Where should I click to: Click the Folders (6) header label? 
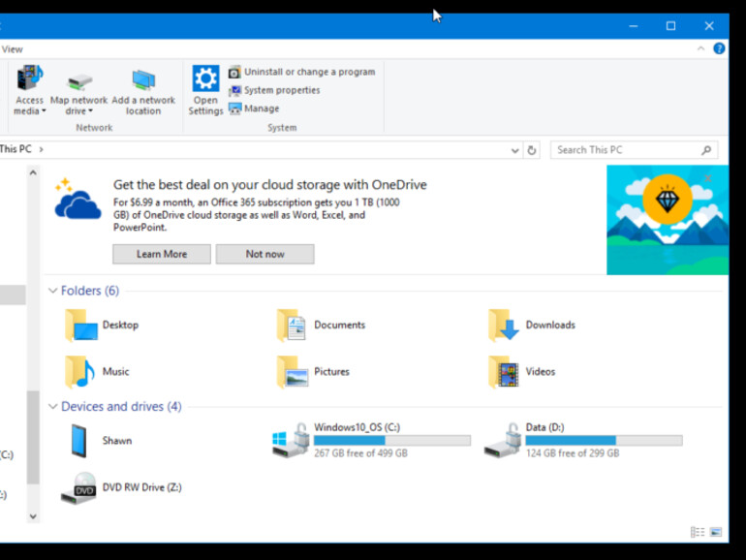[90, 291]
